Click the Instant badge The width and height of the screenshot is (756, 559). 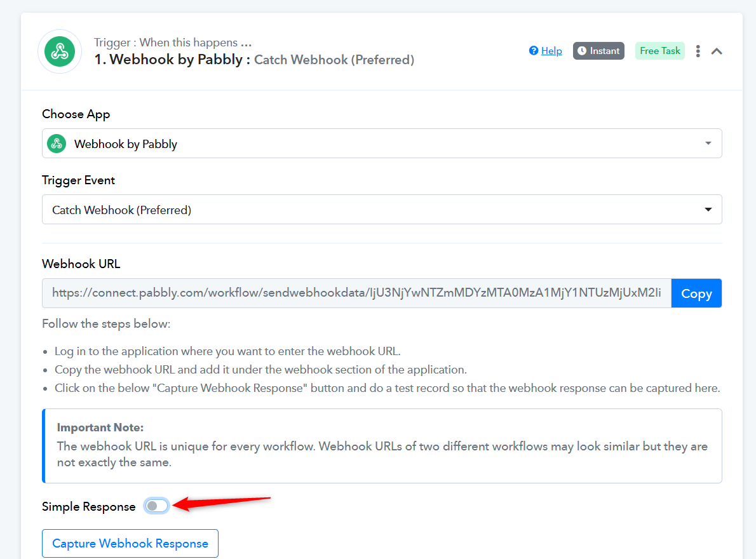point(598,51)
